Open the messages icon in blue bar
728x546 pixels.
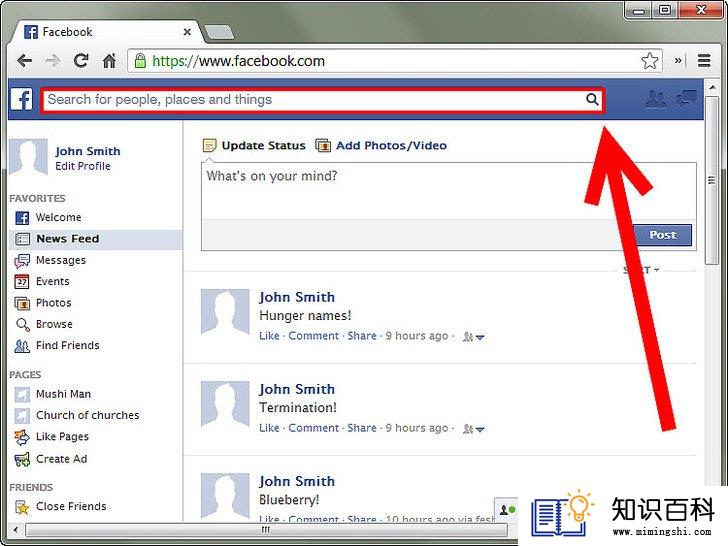pyautogui.click(x=687, y=99)
